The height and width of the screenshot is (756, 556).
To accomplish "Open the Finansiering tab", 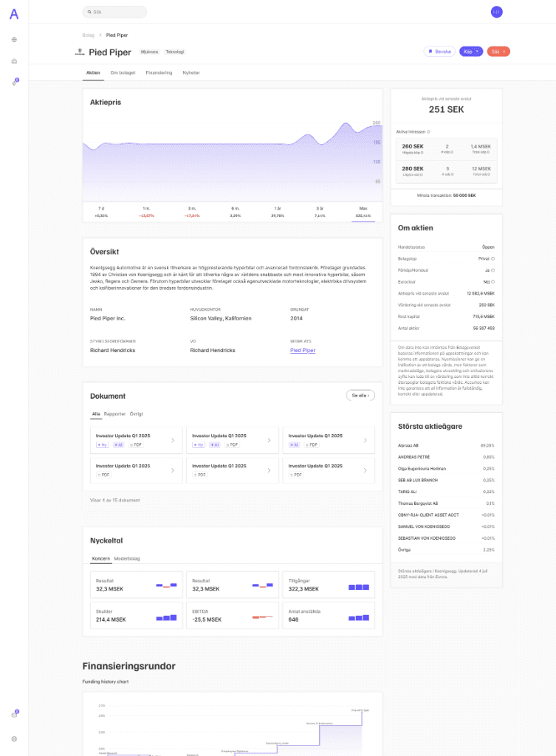I will click(159, 73).
